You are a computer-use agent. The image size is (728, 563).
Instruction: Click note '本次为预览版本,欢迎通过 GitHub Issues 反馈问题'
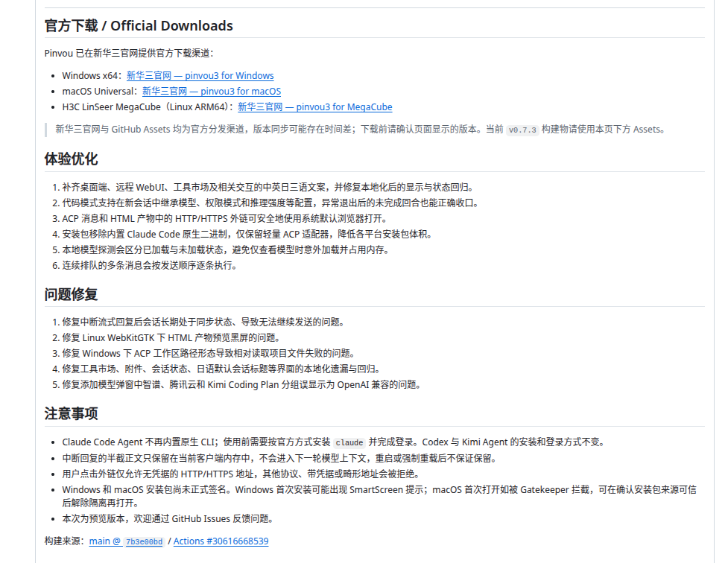[168, 519]
